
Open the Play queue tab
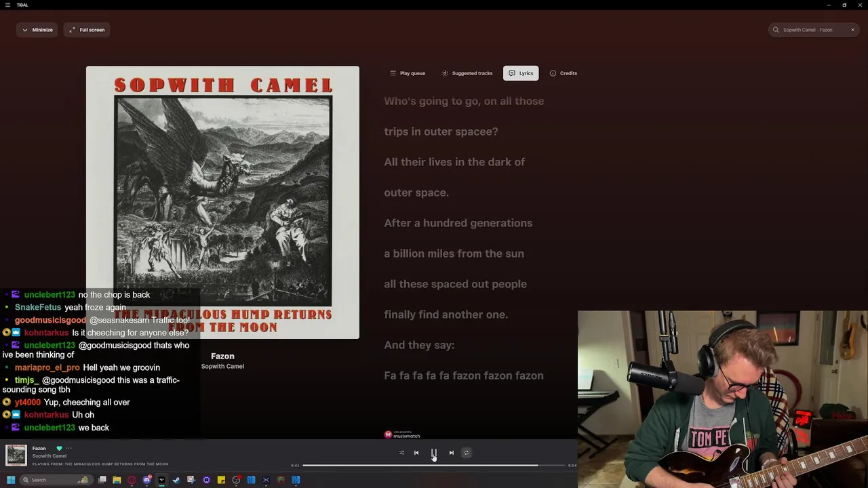408,73
